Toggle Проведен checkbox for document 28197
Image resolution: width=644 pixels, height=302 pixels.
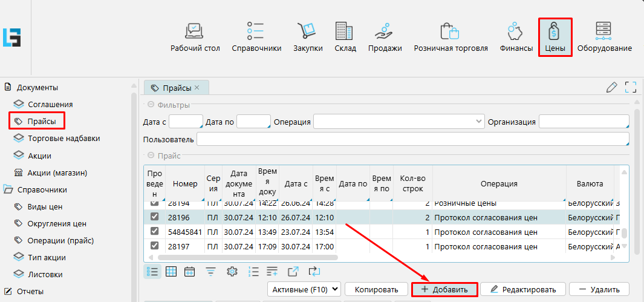(154, 246)
